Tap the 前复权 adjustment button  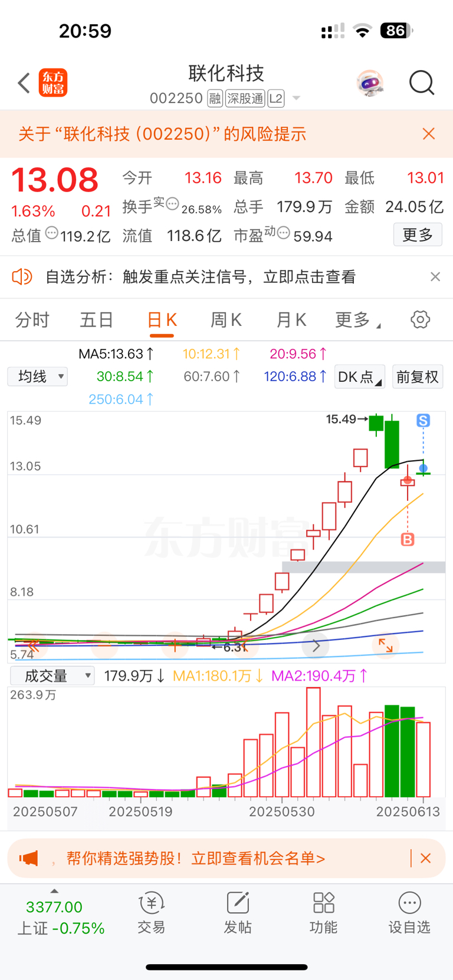pyautogui.click(x=418, y=377)
